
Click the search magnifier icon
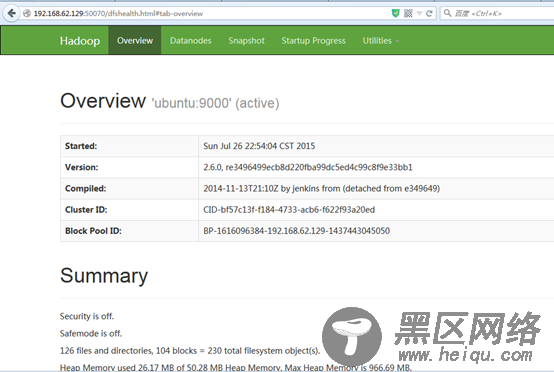tap(447, 13)
